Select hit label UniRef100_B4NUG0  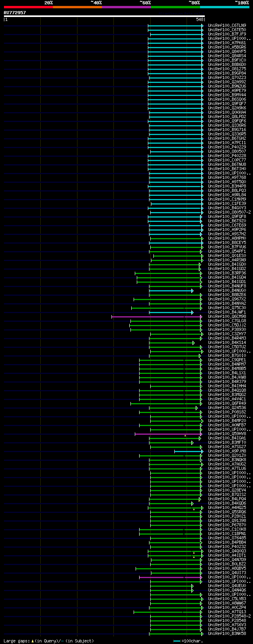[227, 290]
